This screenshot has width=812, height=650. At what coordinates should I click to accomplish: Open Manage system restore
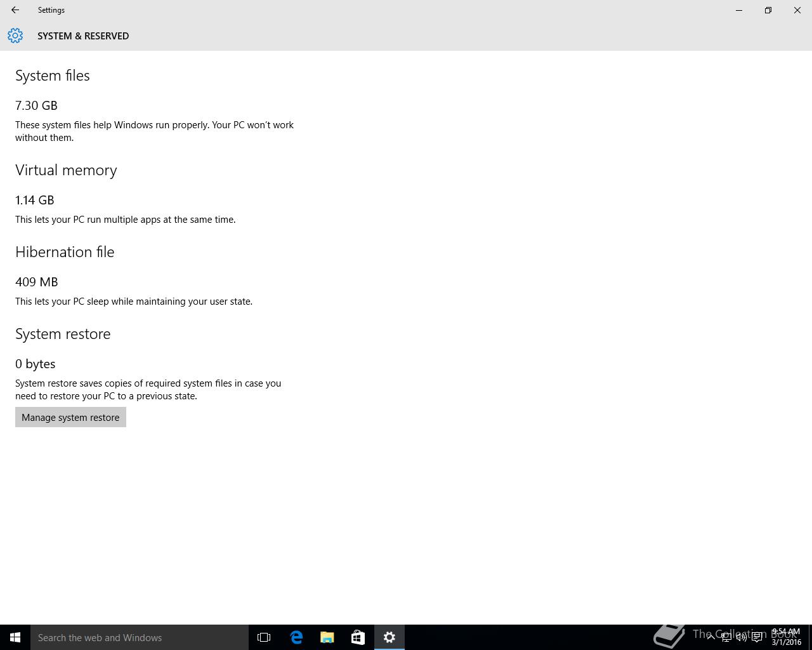(70, 417)
